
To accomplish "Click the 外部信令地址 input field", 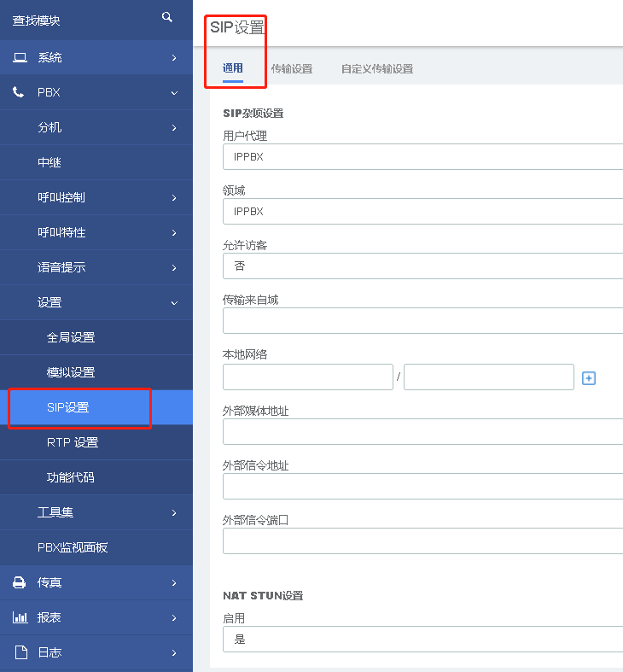I will tap(423, 487).
